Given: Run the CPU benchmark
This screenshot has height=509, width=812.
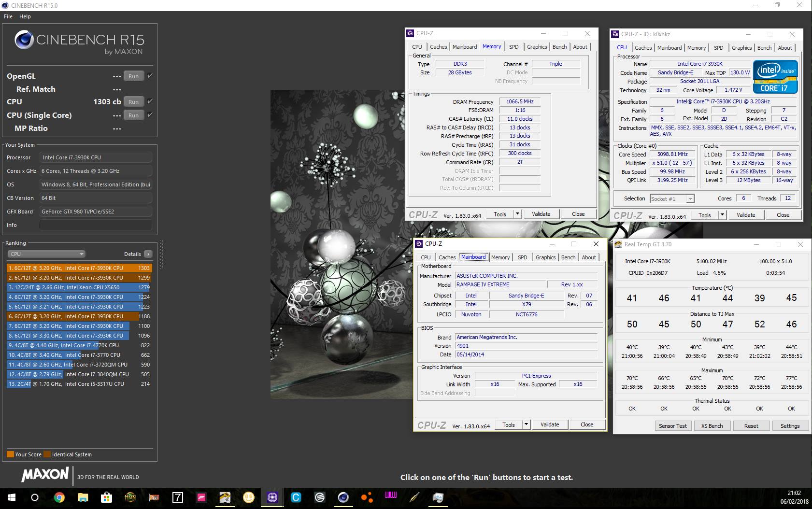Looking at the screenshot, I should point(134,102).
